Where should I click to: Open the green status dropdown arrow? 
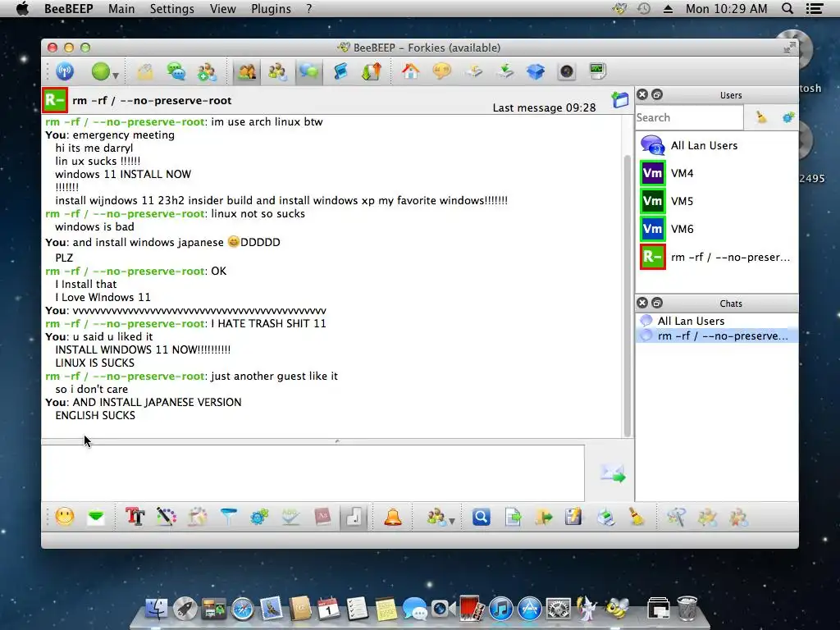[115, 75]
